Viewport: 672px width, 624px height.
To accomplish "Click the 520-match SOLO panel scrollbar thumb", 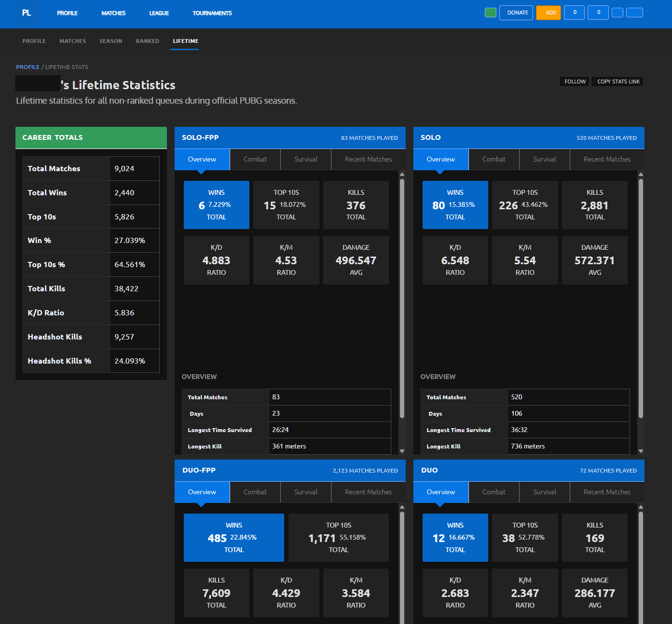I will pyautogui.click(x=641, y=298).
